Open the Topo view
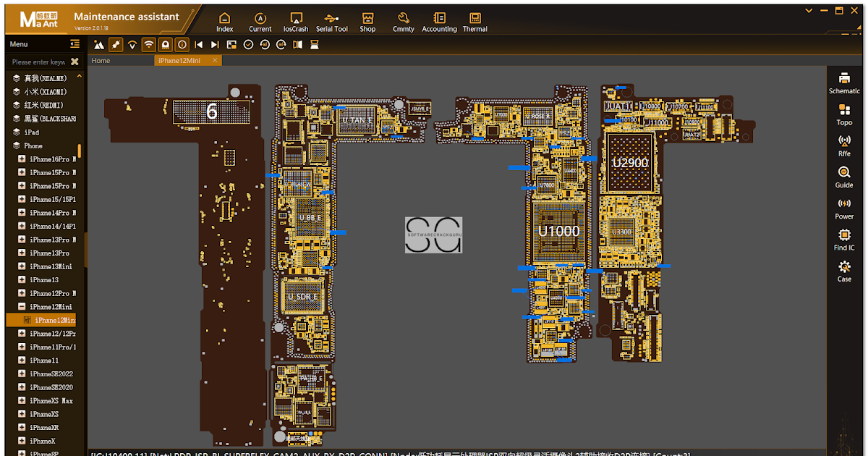The image size is (868, 456). [844, 114]
